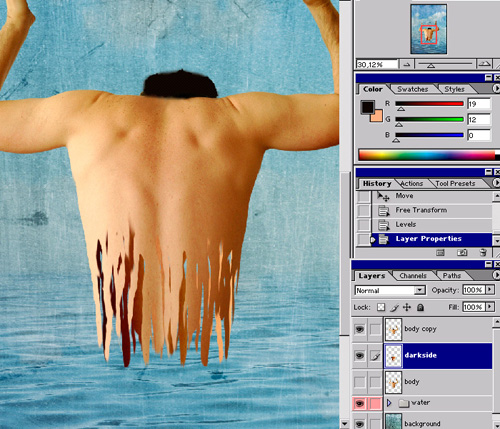The height and width of the screenshot is (429, 500).
Task: Click the foreground color swatch
Action: pos(367,107)
